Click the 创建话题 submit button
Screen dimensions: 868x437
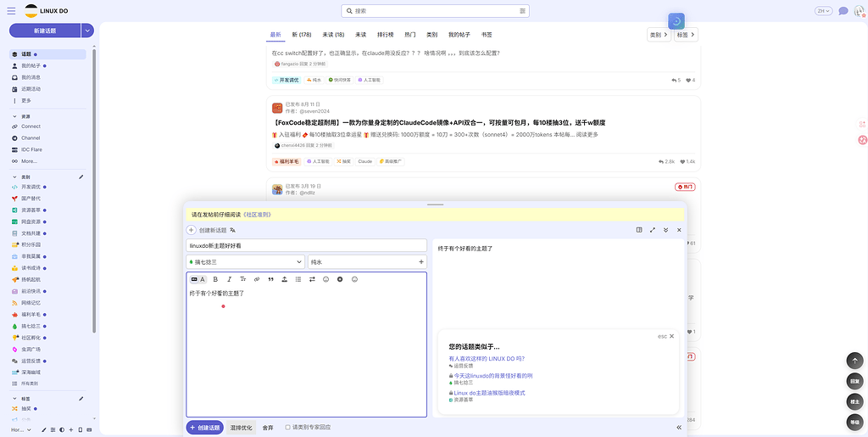coord(205,428)
